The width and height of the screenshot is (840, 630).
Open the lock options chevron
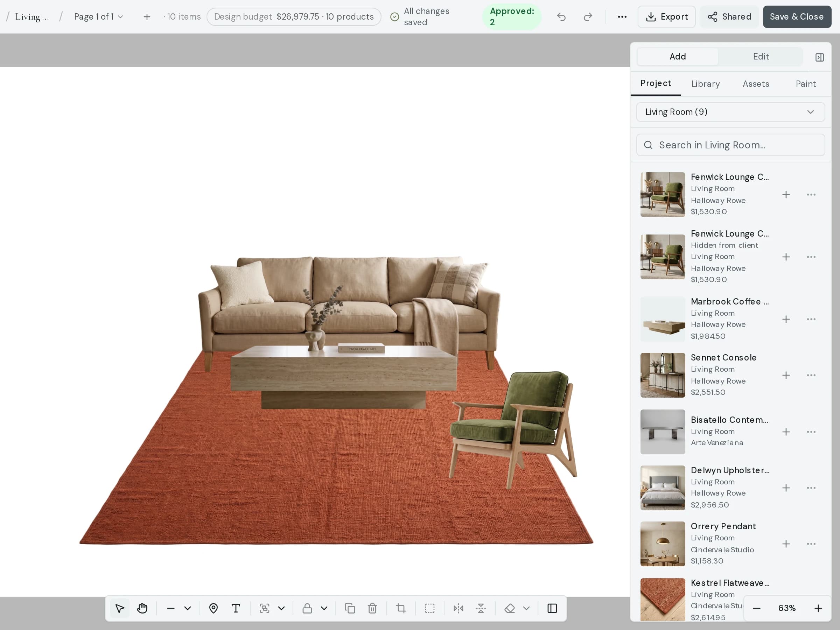(324, 608)
